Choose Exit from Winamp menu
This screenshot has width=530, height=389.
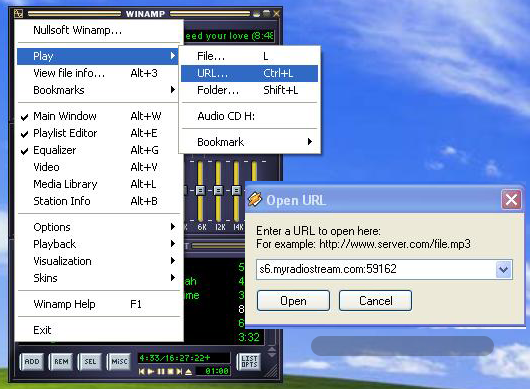coord(98,330)
